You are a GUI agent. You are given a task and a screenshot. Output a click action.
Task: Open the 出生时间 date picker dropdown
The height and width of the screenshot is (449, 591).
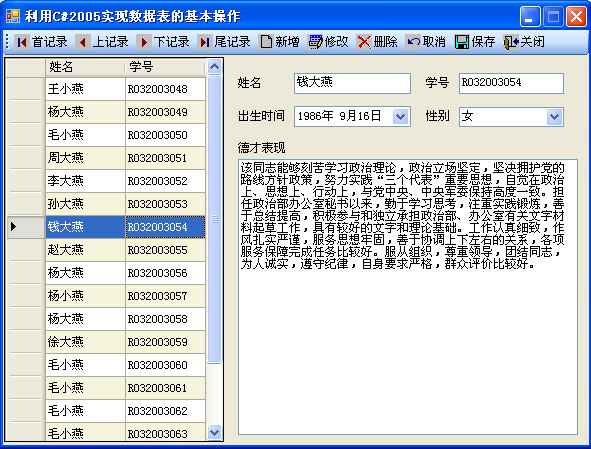pos(401,116)
